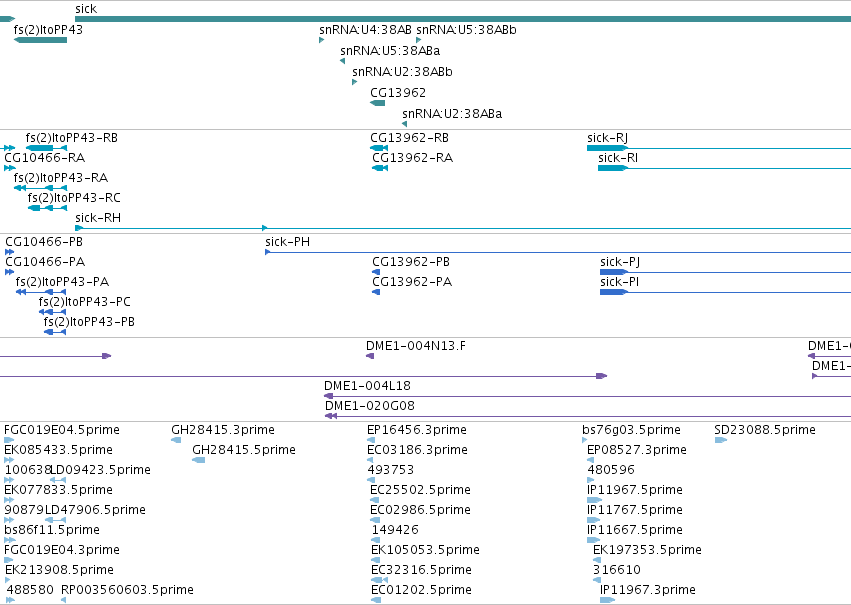The width and height of the screenshot is (851, 605).
Task: Select the 480596 EST label
Action: (611, 470)
